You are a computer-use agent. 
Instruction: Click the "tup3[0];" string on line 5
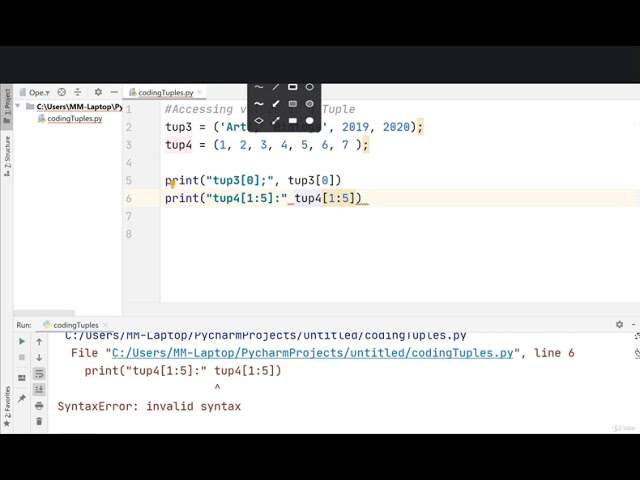(240, 180)
